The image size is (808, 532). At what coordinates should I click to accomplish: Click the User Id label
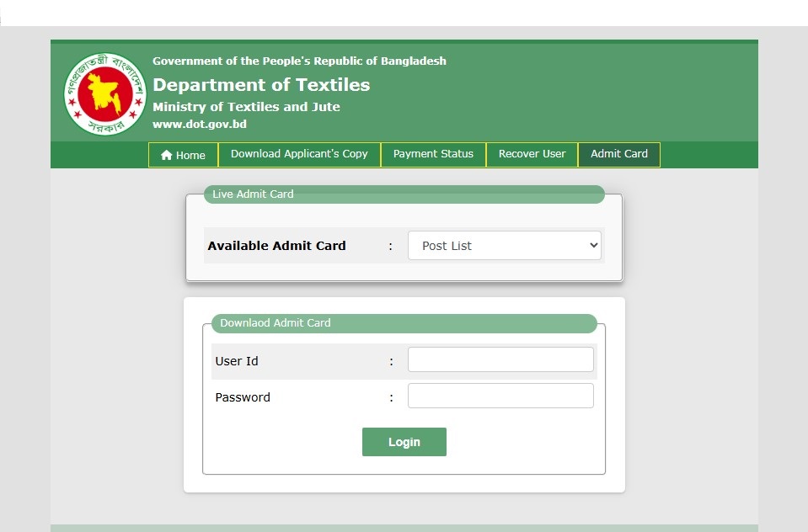pos(237,361)
